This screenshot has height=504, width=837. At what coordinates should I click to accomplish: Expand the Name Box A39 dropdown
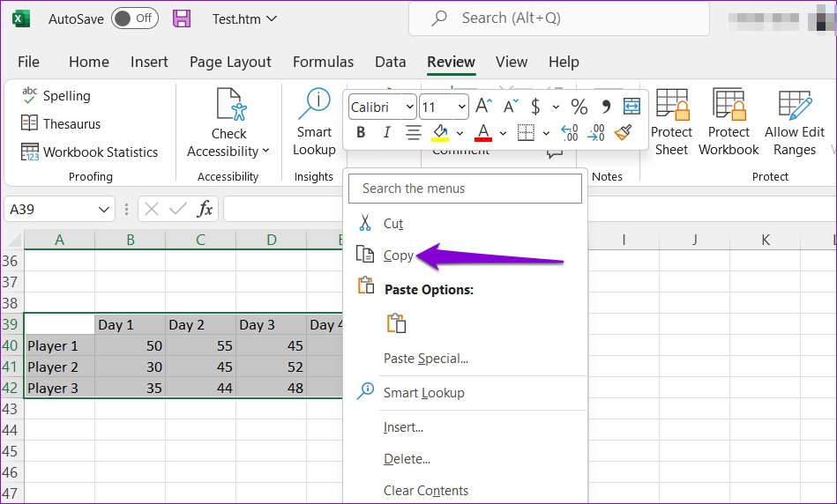(x=103, y=210)
